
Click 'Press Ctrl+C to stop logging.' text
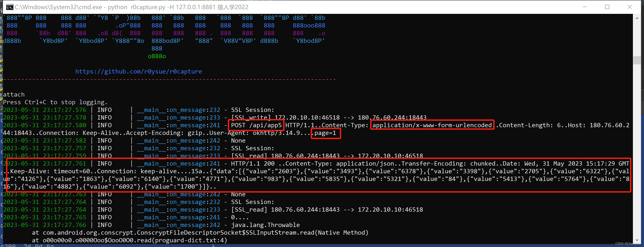55,102
